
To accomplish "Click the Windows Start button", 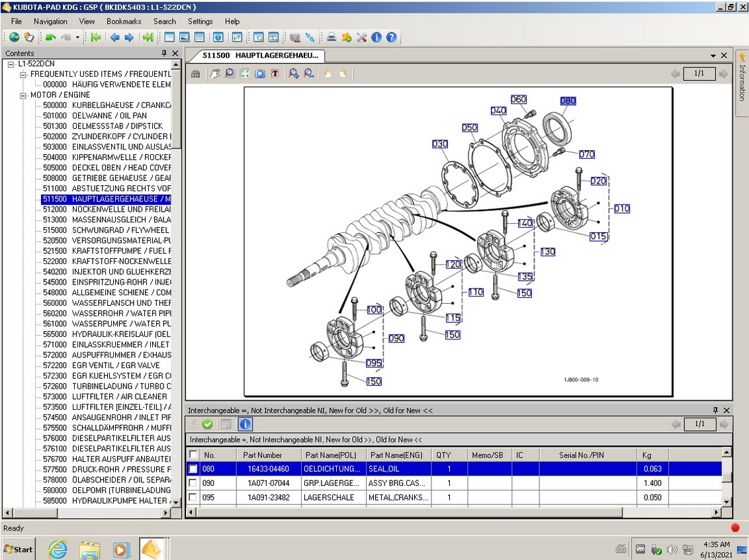I will [x=19, y=549].
